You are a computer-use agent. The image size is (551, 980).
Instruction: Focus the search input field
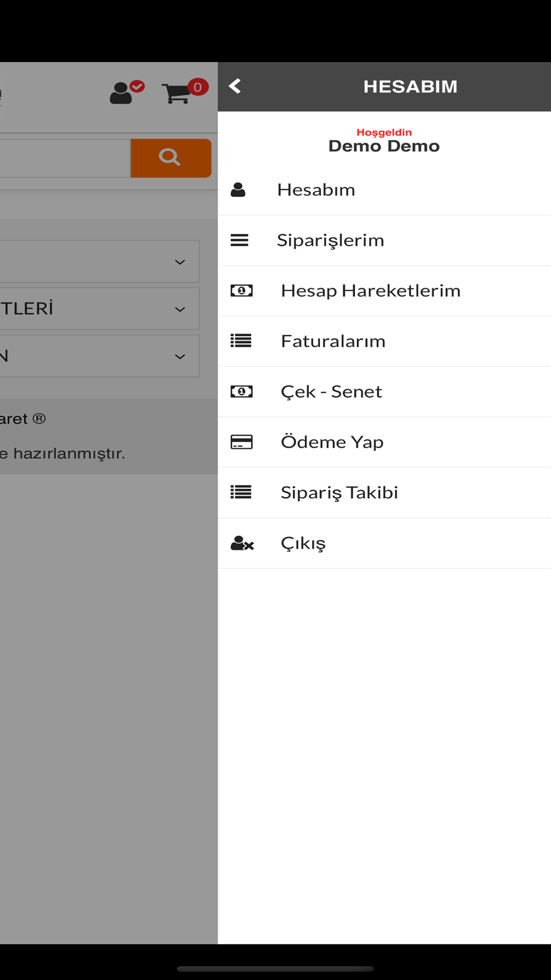click(63, 158)
